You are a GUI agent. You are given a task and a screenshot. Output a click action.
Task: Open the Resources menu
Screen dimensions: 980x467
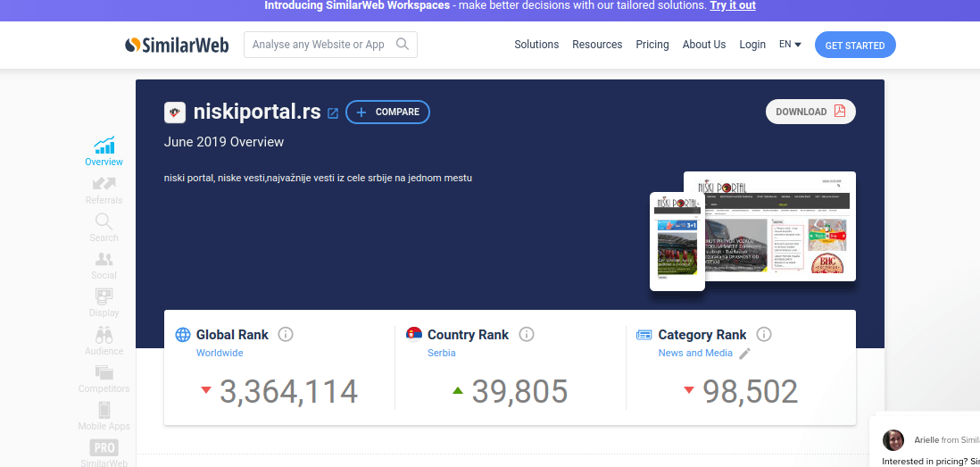click(x=597, y=45)
